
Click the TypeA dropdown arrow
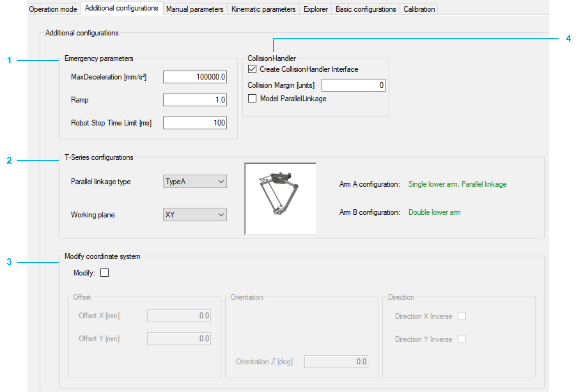221,182
